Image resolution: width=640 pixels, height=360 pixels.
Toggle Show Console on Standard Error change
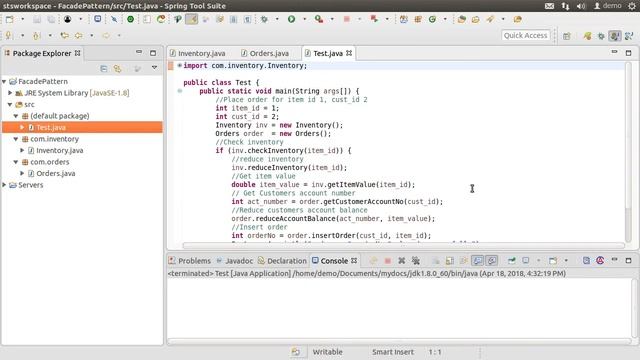(491, 260)
